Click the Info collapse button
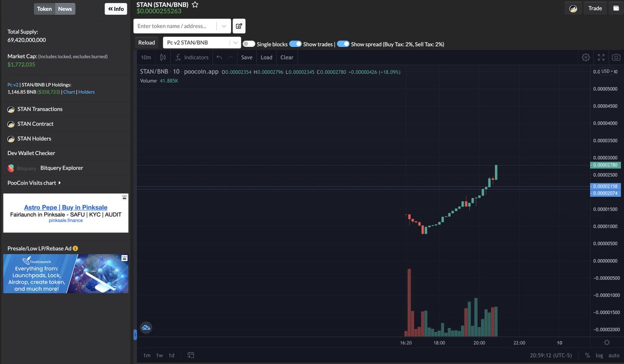 pyautogui.click(x=116, y=9)
